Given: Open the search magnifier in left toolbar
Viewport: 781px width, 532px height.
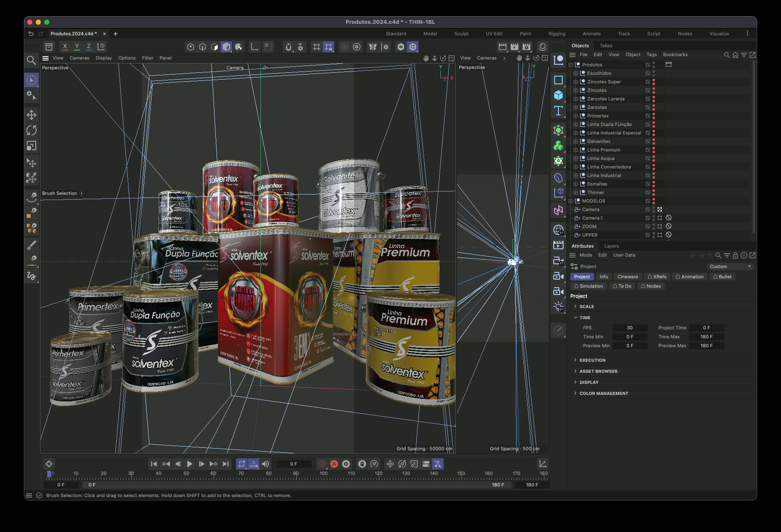Looking at the screenshot, I should click(31, 60).
